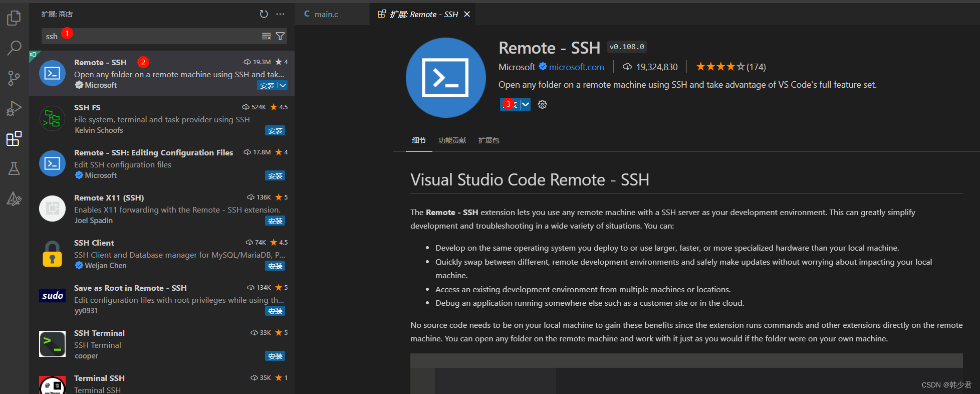Open the Extensions view icon

pos(14,138)
